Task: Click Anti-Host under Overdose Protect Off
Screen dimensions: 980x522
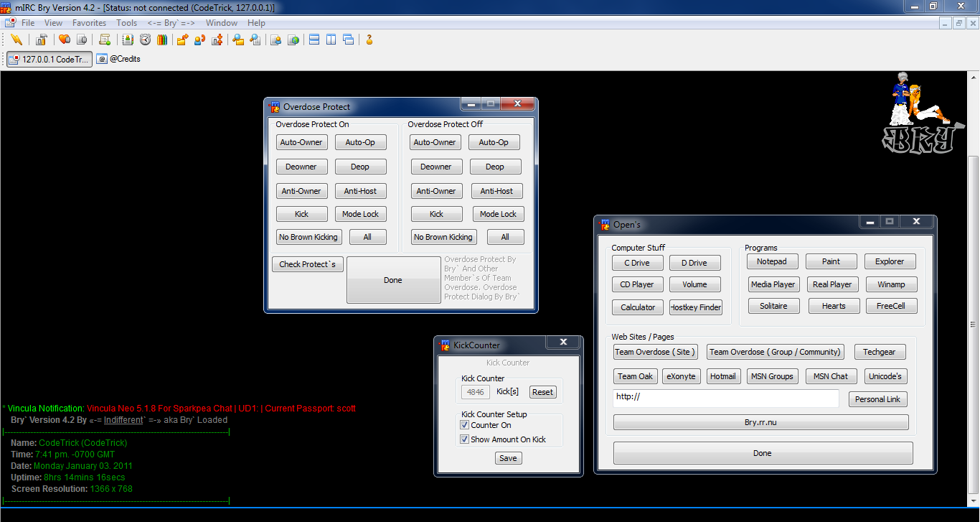Action: (x=496, y=191)
